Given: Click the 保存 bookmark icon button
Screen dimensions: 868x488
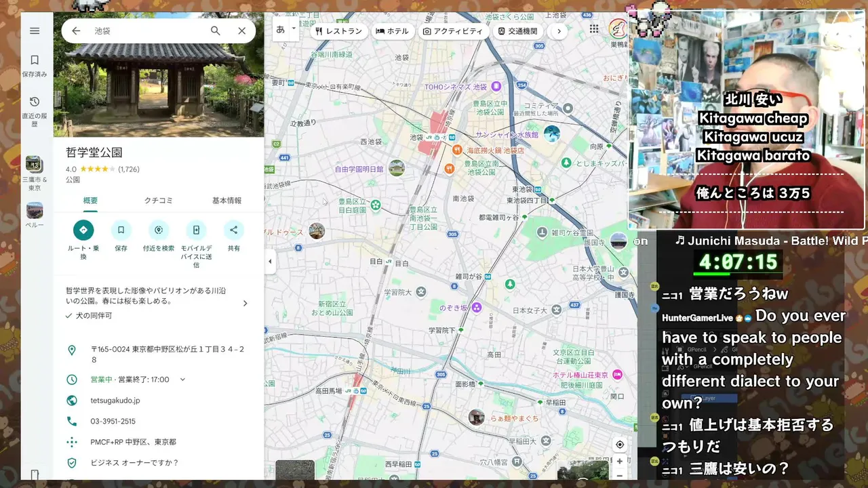Looking at the screenshot, I should (x=121, y=230).
